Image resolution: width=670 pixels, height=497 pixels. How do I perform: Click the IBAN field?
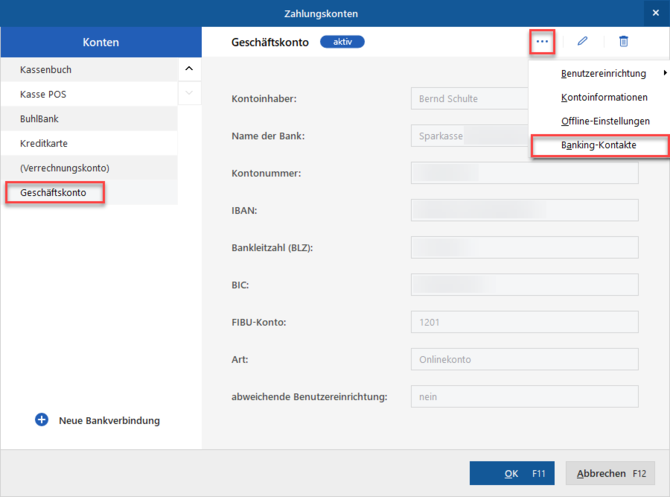coord(525,210)
